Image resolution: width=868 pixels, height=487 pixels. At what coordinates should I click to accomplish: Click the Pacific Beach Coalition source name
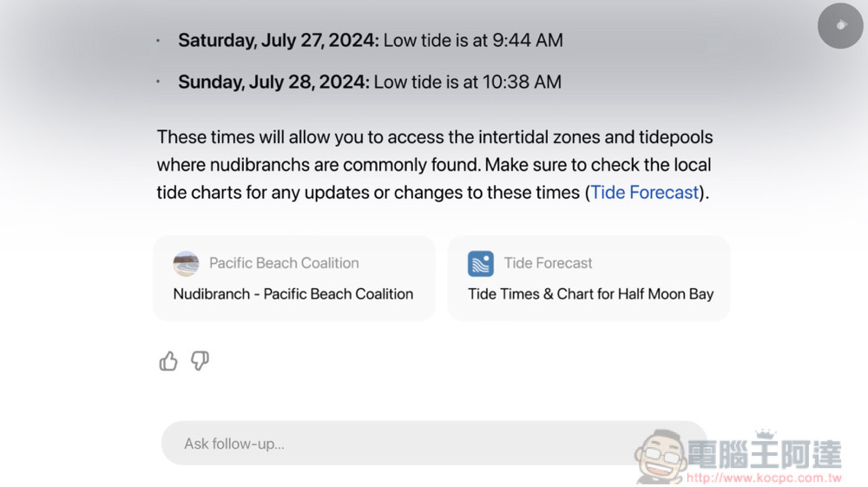pos(284,263)
